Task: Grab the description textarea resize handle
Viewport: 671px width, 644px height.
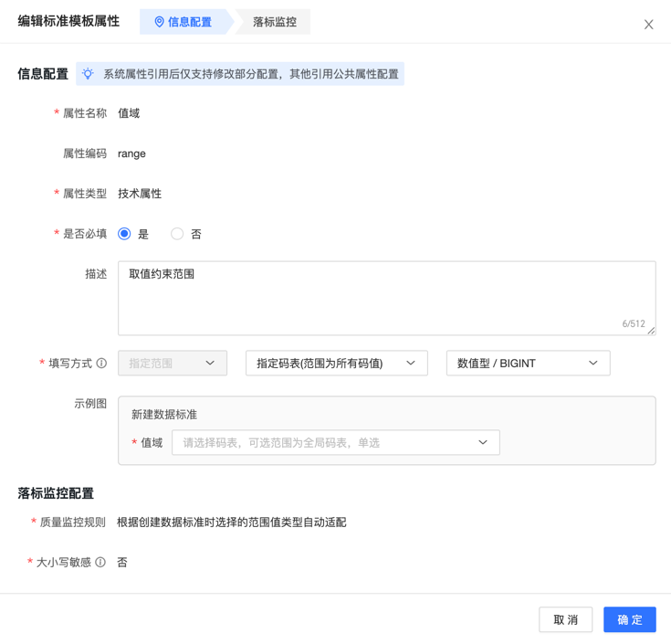Action: 651,331
